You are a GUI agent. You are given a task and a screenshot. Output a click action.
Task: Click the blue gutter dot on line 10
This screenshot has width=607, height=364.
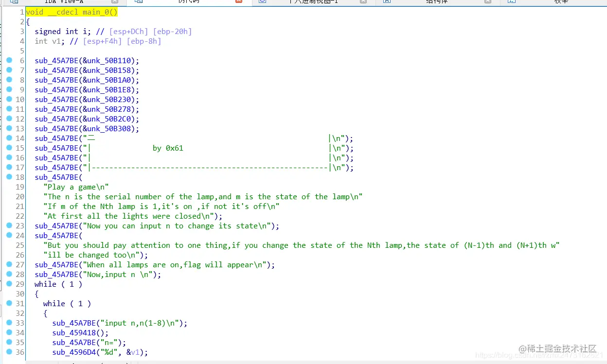(9, 99)
